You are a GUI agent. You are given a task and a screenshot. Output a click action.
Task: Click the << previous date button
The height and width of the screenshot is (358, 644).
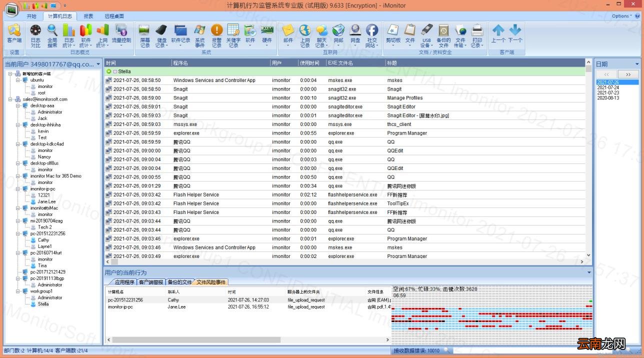[606, 74]
